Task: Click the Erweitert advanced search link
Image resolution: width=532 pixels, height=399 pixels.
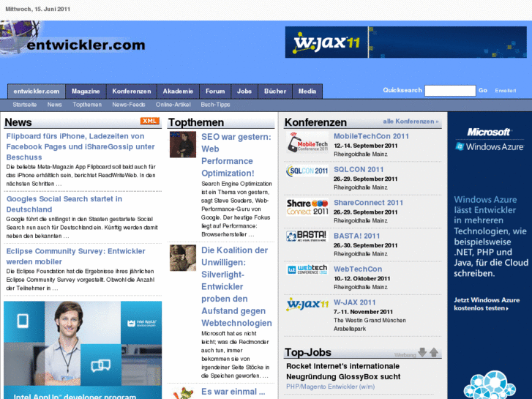Action: point(506,91)
